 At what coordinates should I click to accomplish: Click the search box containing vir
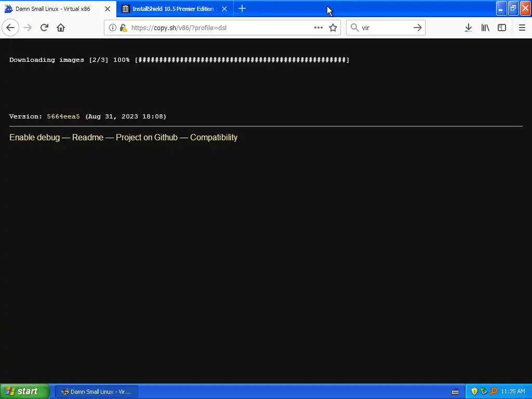385,28
